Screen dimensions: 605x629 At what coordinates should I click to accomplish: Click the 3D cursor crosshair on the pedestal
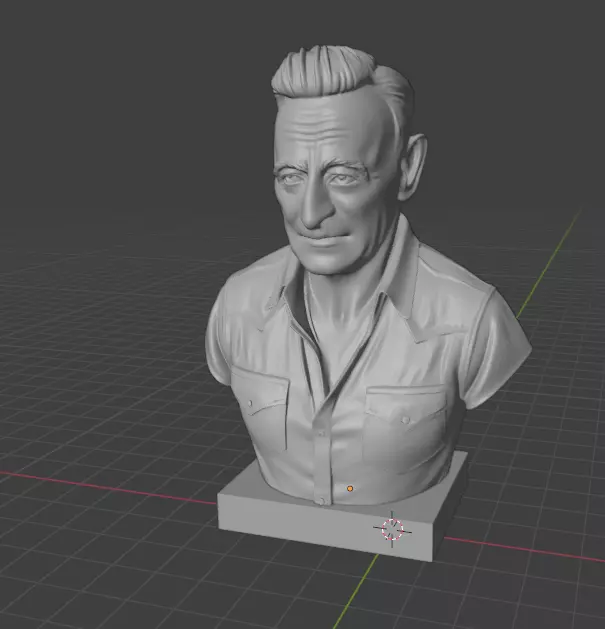click(392, 530)
